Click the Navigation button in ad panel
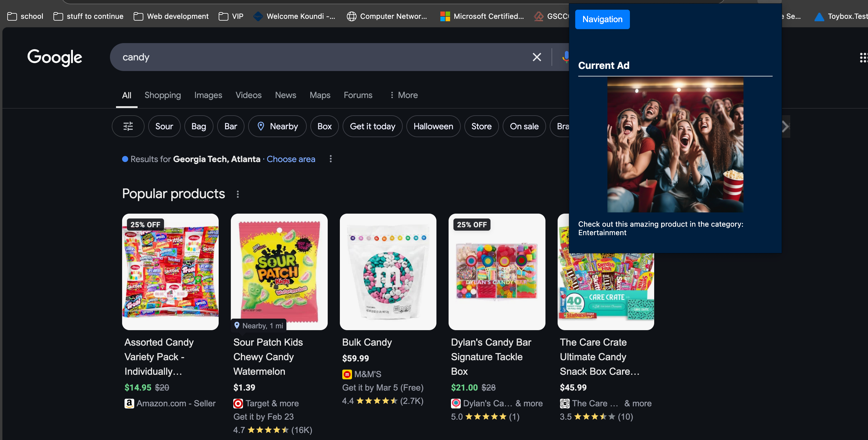Image resolution: width=868 pixels, height=440 pixels. pos(602,19)
